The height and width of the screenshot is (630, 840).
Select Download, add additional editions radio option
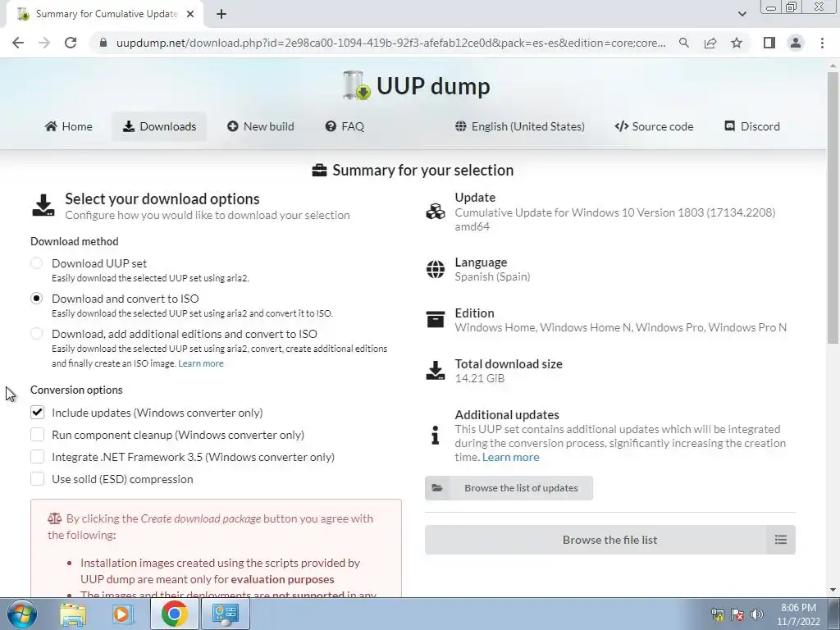click(x=36, y=334)
